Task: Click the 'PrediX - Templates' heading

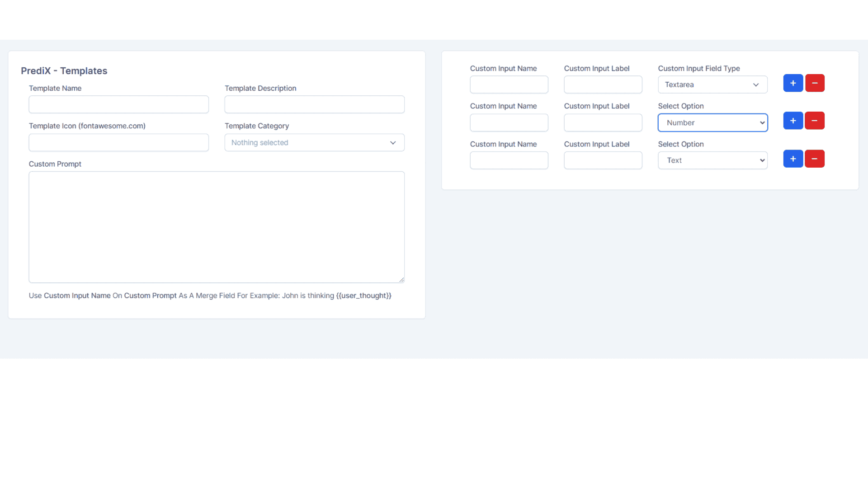Action: click(64, 71)
